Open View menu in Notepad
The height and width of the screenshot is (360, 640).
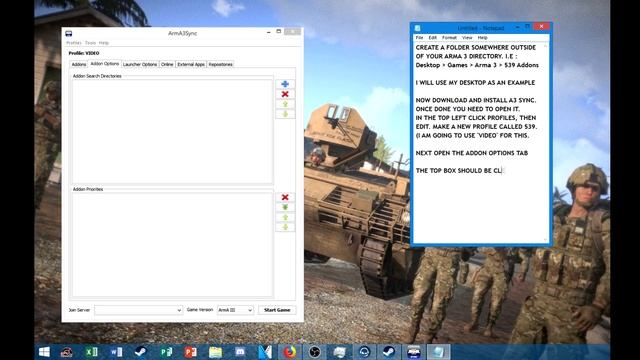[467, 38]
